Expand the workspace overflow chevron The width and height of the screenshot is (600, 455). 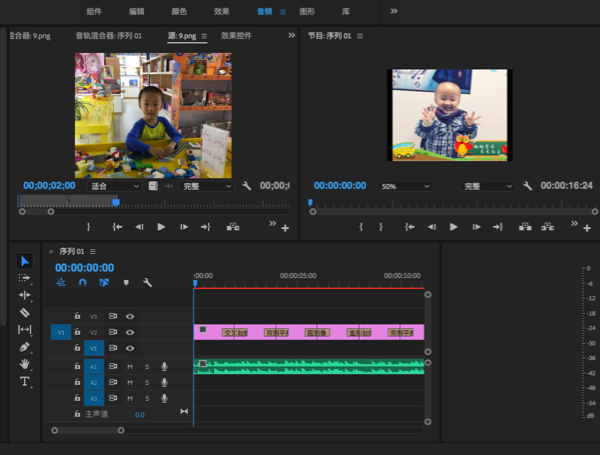pyautogui.click(x=393, y=11)
